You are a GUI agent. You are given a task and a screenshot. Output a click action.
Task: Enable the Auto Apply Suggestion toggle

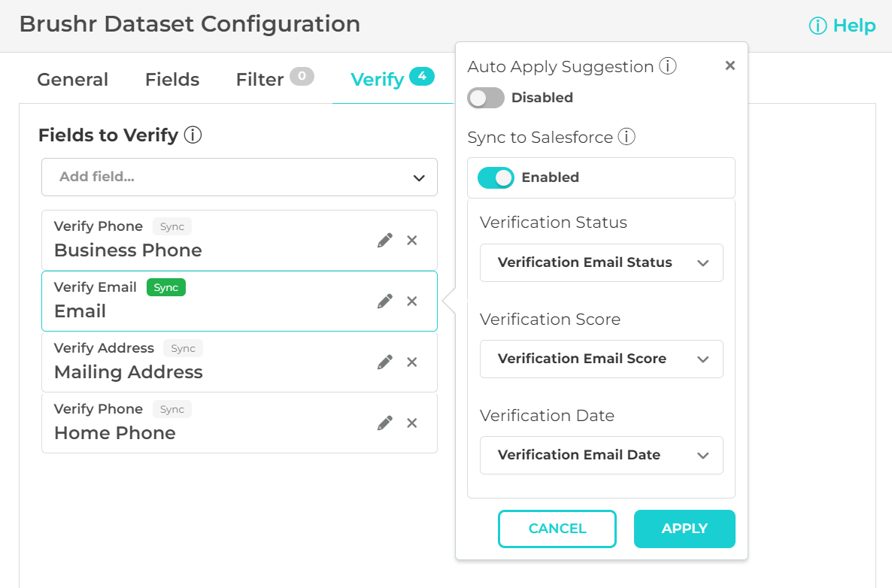486,98
